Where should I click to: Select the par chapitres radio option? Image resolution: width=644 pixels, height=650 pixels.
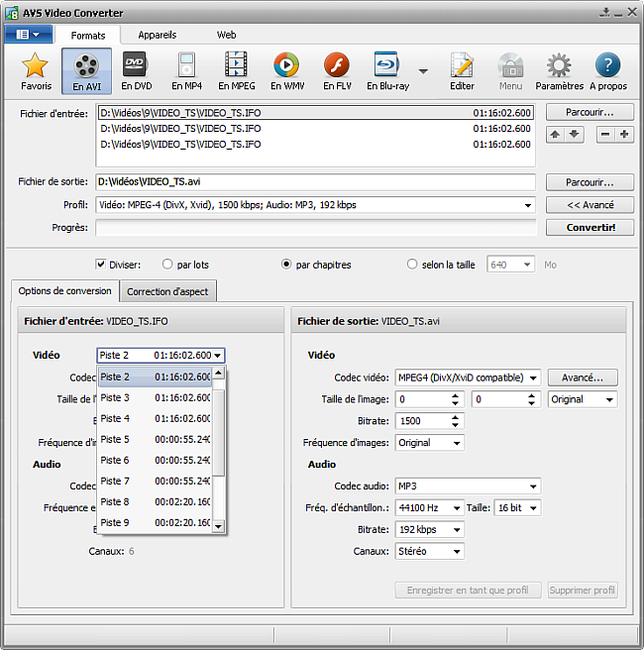tap(286, 264)
